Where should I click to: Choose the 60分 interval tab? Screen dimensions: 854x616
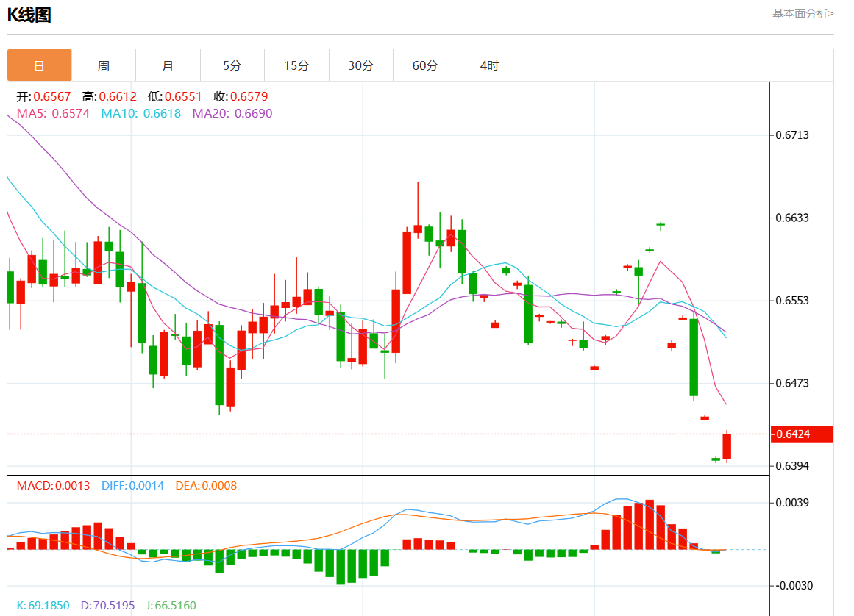pyautogui.click(x=425, y=65)
